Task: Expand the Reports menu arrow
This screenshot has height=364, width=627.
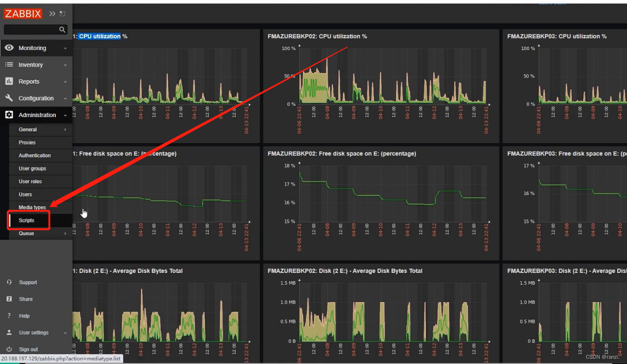Action: point(65,82)
